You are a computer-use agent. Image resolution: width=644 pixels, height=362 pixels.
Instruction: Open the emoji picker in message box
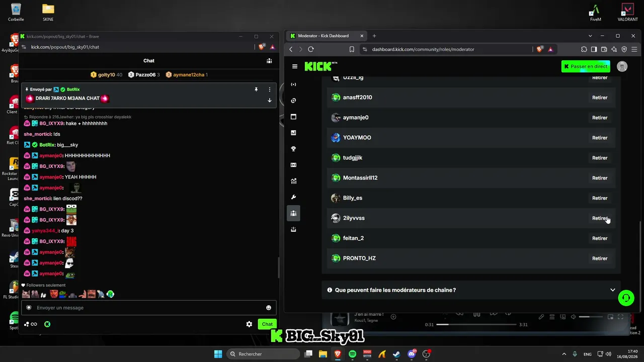tap(269, 308)
